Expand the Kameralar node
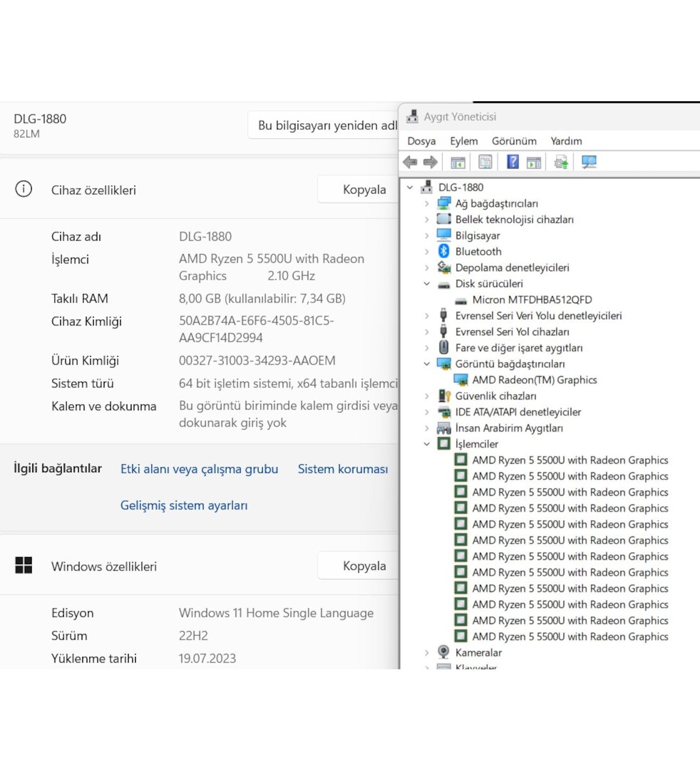This screenshot has width=700, height=770. coord(426,653)
